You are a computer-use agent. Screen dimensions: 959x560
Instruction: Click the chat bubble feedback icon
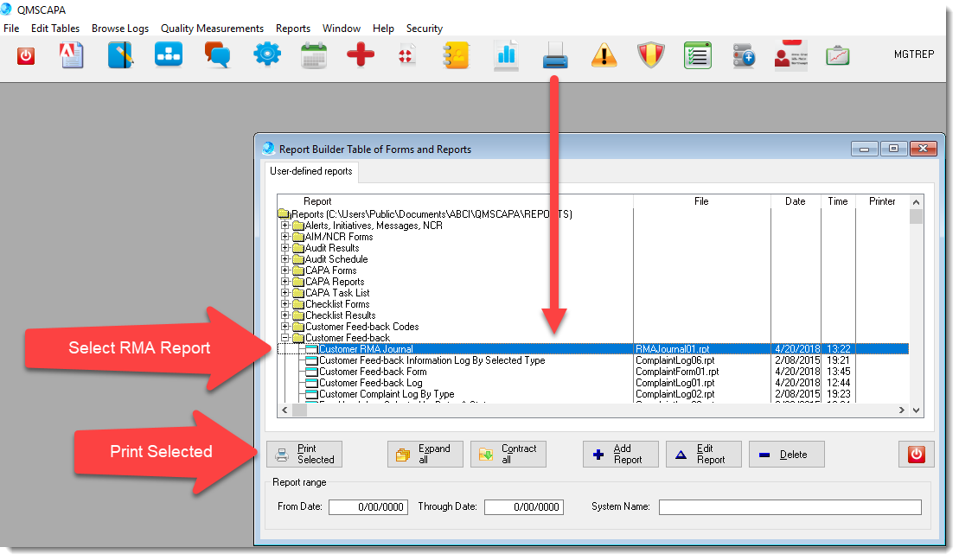coord(218,54)
